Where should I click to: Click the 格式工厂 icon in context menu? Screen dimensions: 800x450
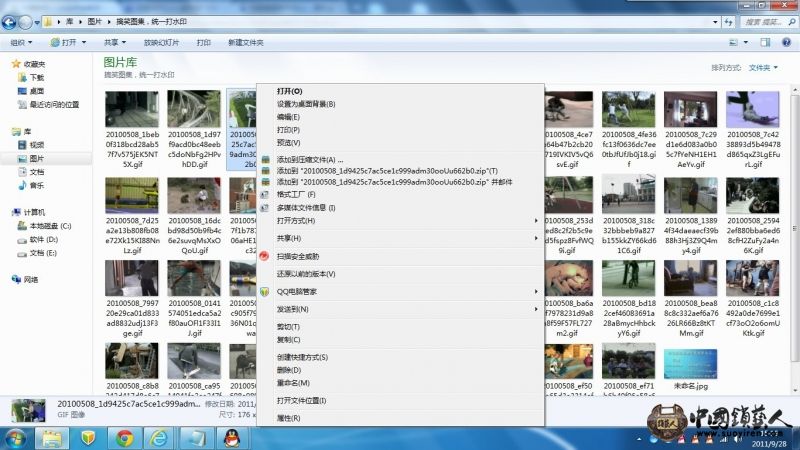pos(264,194)
